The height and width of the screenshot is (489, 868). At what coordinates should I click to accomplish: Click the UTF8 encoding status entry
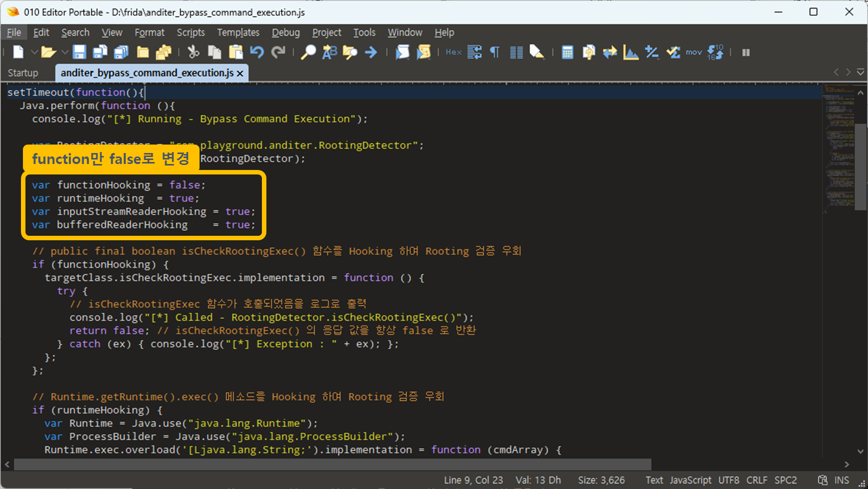(x=728, y=480)
